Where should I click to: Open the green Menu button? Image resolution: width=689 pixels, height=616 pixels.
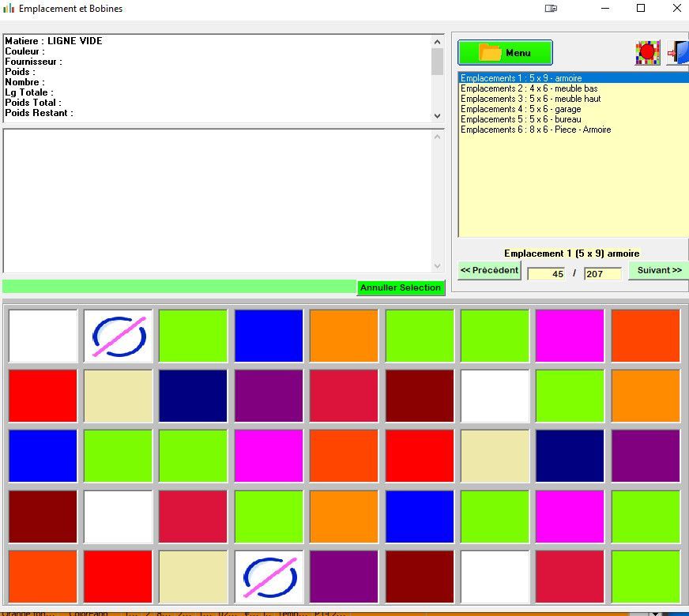tap(505, 53)
